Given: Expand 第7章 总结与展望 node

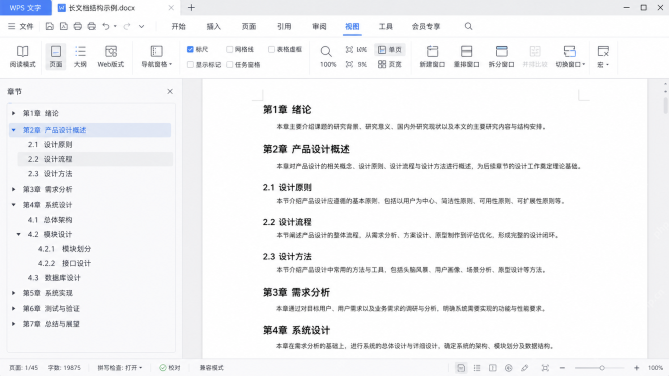Looking at the screenshot, I should tap(14, 324).
